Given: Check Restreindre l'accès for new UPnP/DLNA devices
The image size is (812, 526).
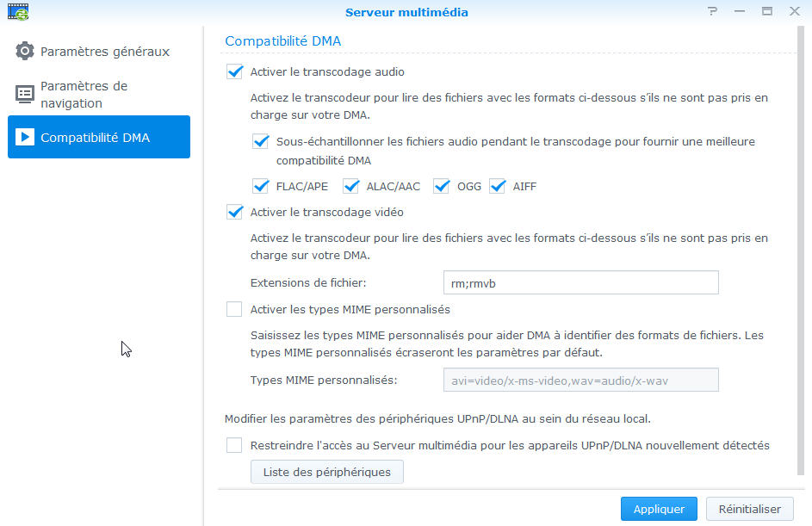Looking at the screenshot, I should pos(234,445).
